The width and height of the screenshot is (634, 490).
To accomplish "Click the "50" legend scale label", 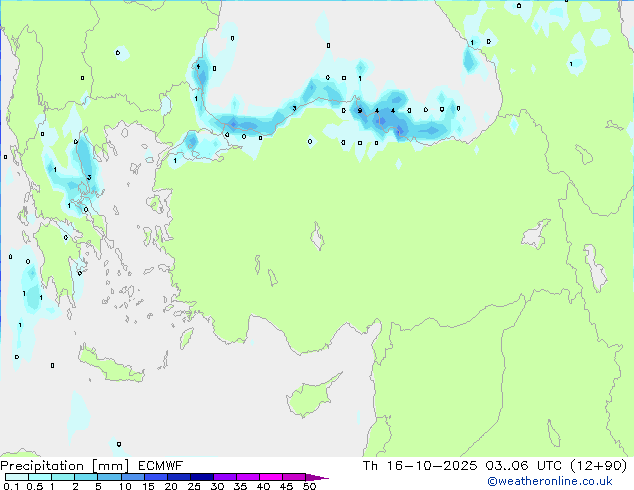I will (x=309, y=486).
